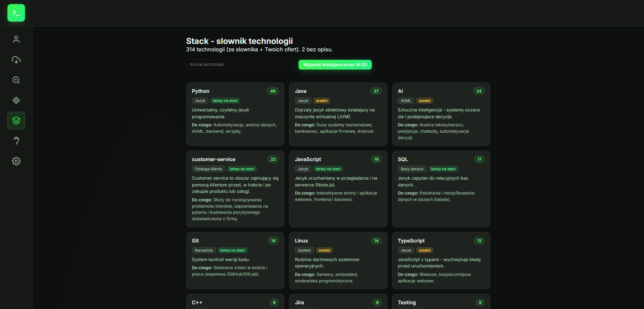Click the Obsluga klienta tag

coord(208,169)
